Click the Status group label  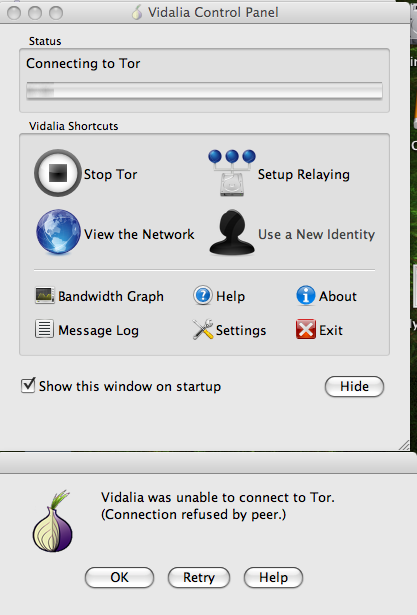click(x=45, y=41)
